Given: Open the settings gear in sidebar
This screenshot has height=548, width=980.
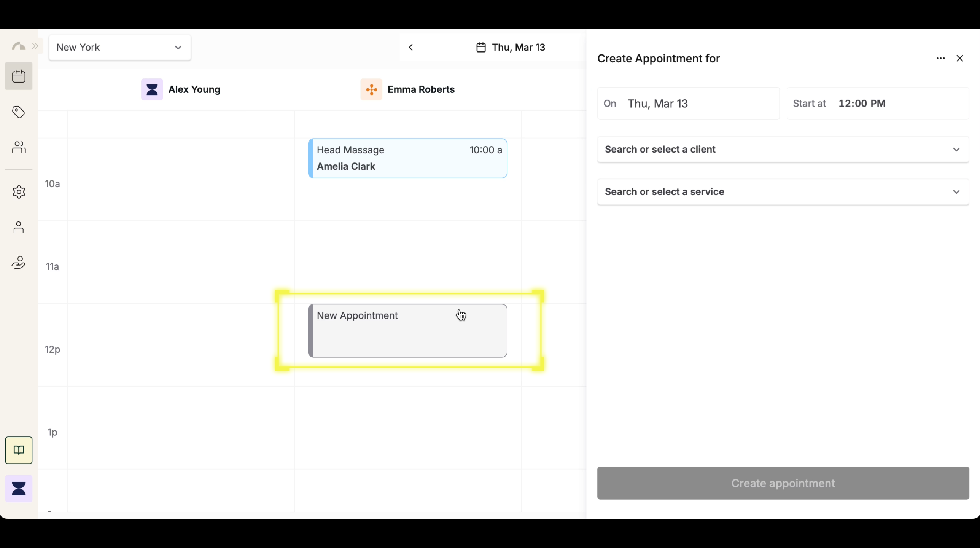Looking at the screenshot, I should (19, 192).
